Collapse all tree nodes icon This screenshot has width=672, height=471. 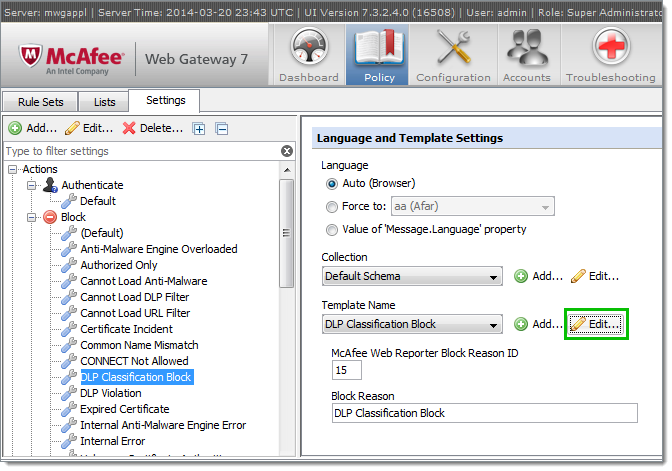[x=222, y=128]
